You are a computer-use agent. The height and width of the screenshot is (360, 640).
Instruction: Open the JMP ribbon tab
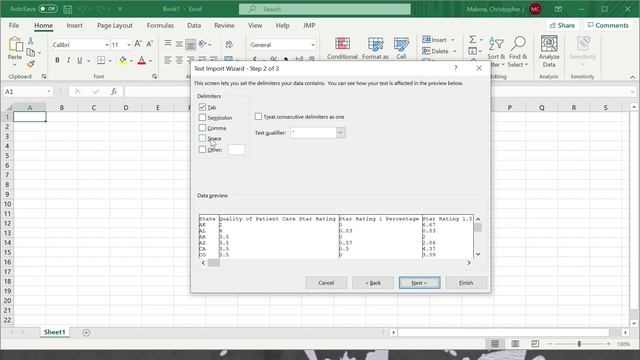click(x=309, y=25)
